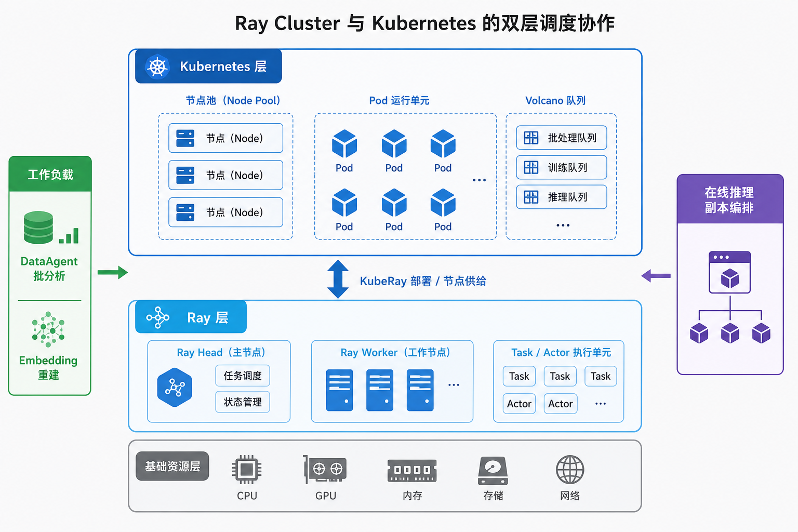
Task: Click the green database icon above DataAgent
Action: point(38,228)
